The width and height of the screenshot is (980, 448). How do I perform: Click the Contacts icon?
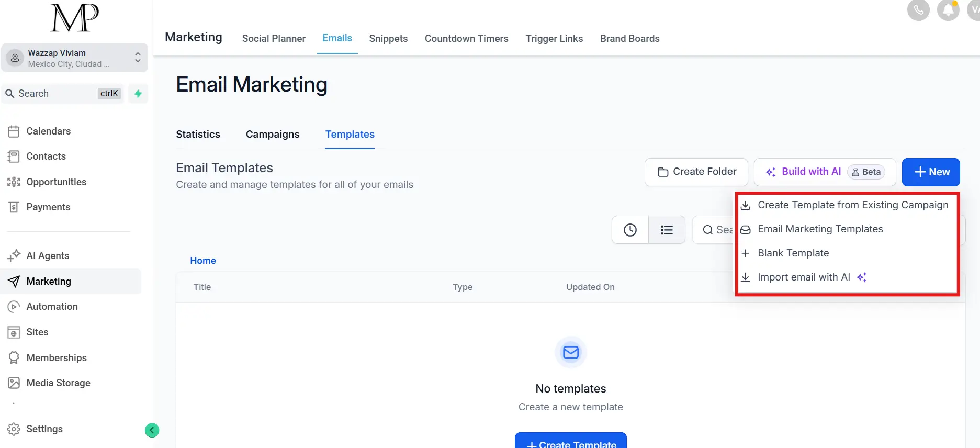(14, 156)
